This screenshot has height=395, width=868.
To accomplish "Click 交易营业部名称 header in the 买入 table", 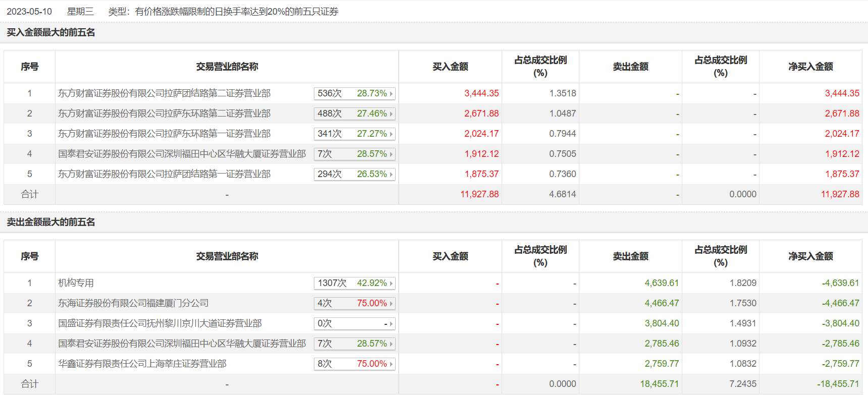I will tap(227, 67).
